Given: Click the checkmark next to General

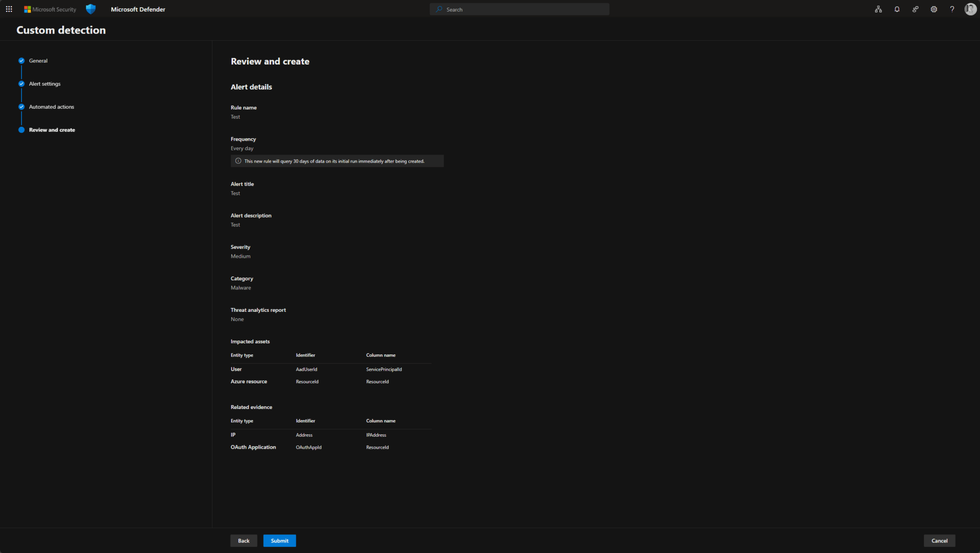Looking at the screenshot, I should point(22,60).
